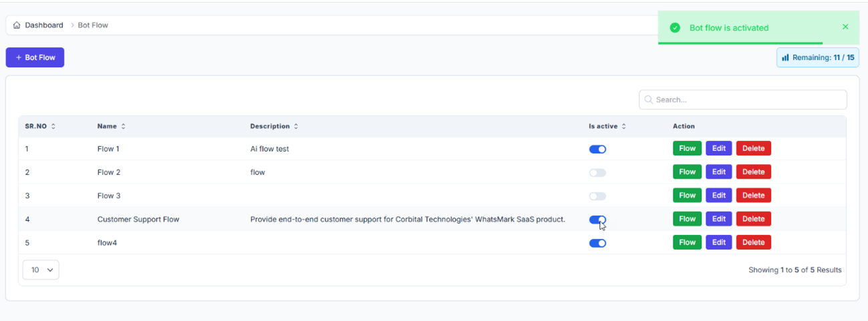The width and height of the screenshot is (868, 321).
Task: Enable the Flow 2 active toggle
Action: point(597,173)
